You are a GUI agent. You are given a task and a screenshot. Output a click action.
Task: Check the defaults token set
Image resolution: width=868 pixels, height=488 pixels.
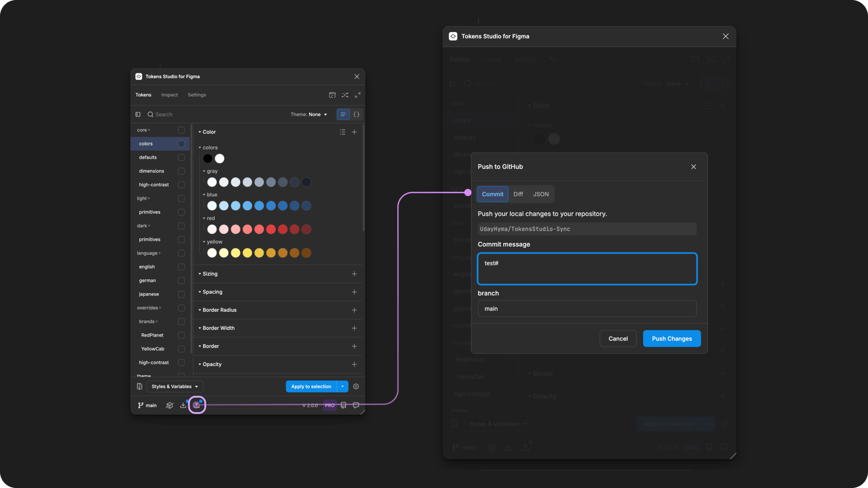click(181, 158)
